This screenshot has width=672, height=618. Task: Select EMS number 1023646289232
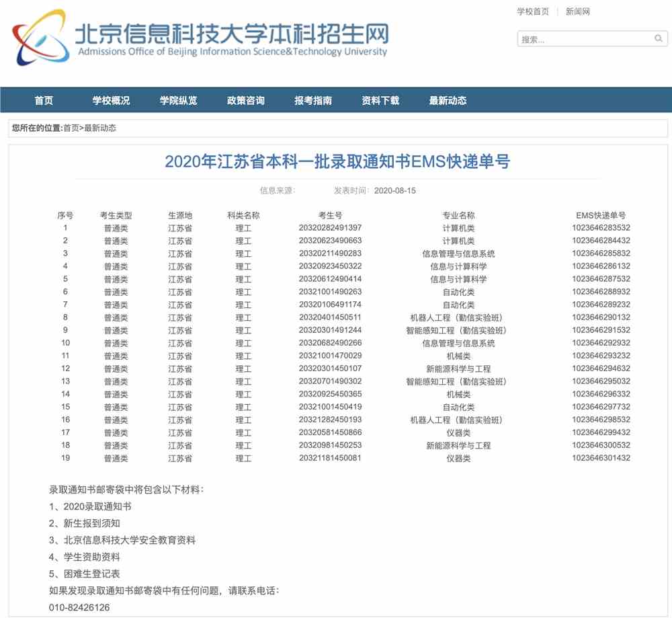[601, 305]
